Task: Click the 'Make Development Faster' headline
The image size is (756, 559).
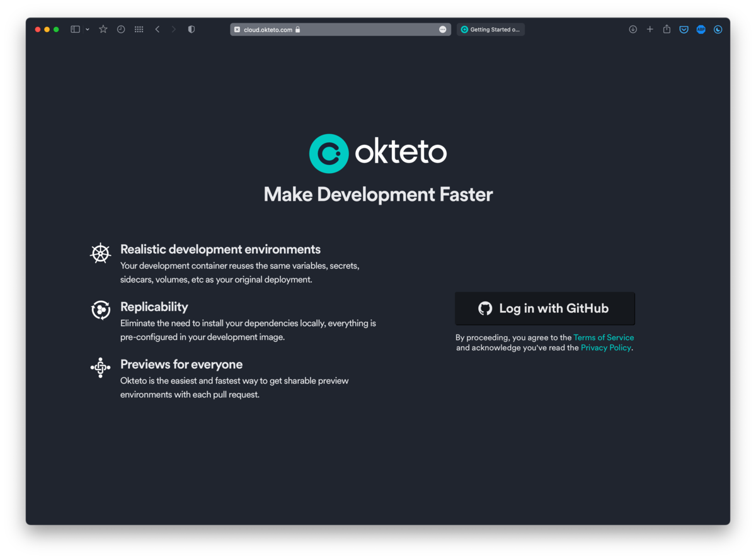Action: (x=378, y=195)
